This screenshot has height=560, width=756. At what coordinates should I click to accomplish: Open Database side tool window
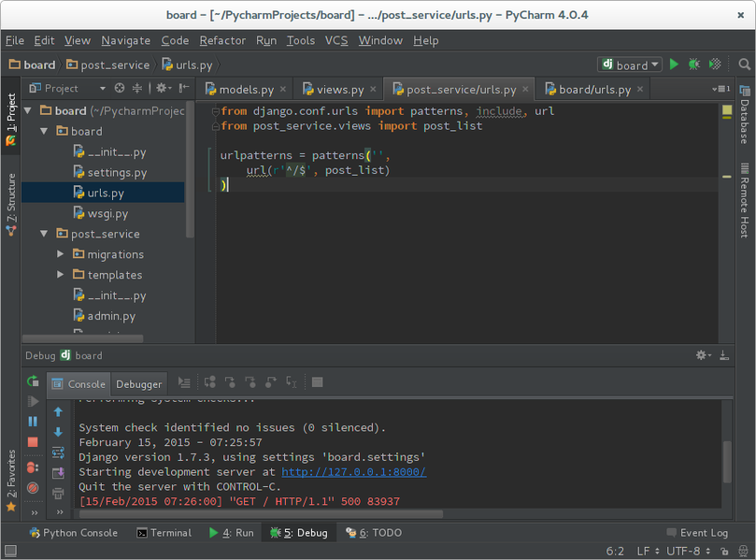pyautogui.click(x=745, y=115)
